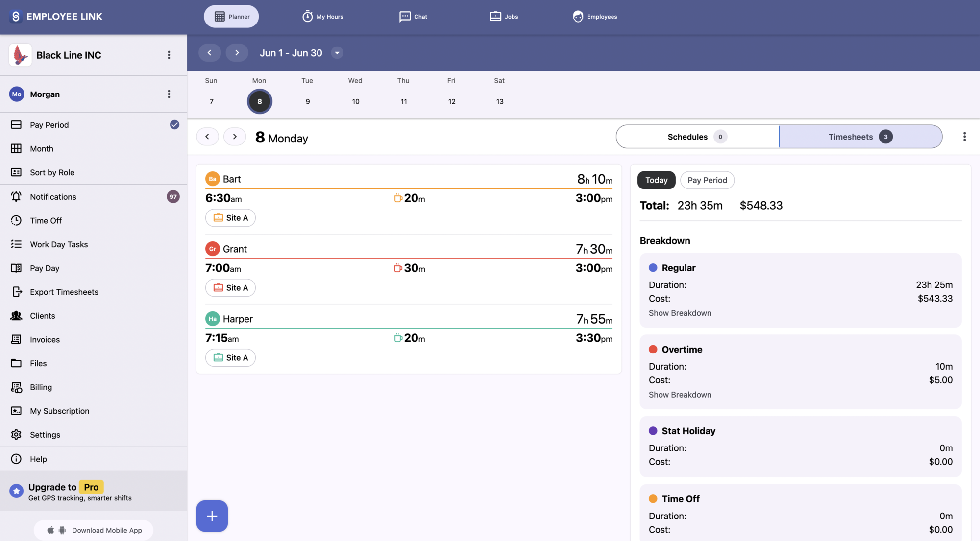Open the Pay Day icon

[16, 268]
